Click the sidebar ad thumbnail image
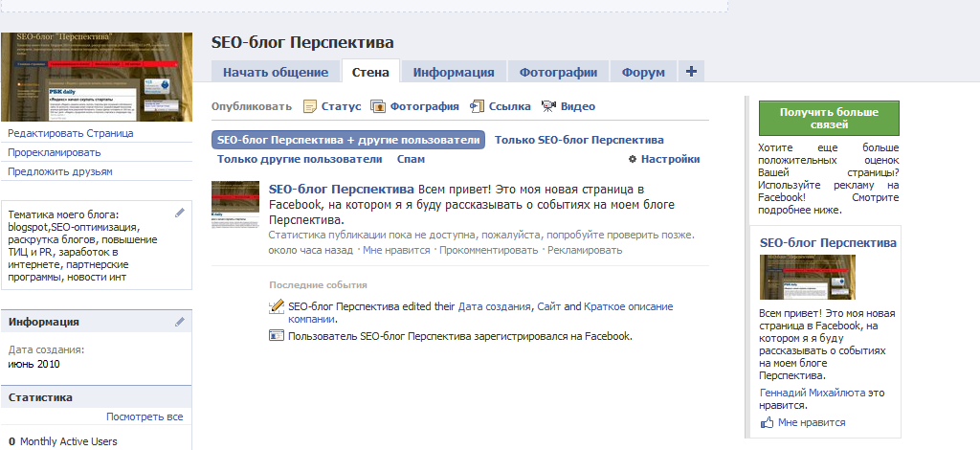The image size is (980, 450). pos(808,277)
